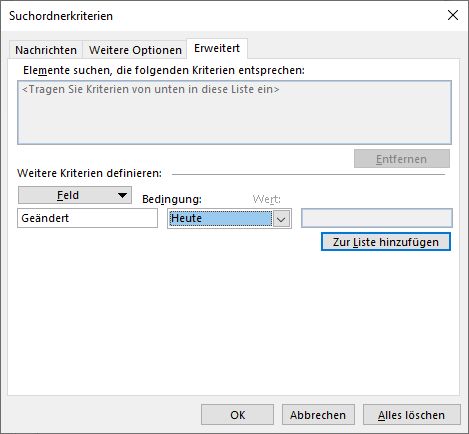The image size is (469, 434).
Task: Click the disabled Wert input field
Action: [377, 218]
